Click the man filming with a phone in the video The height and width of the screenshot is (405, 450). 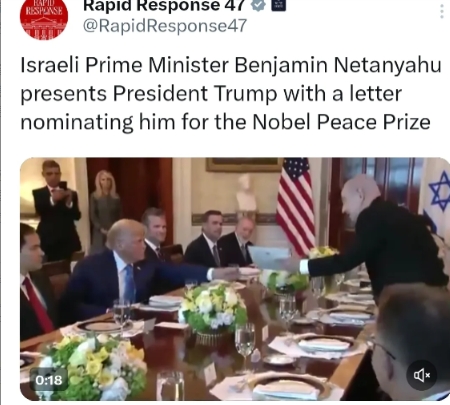(x=57, y=210)
